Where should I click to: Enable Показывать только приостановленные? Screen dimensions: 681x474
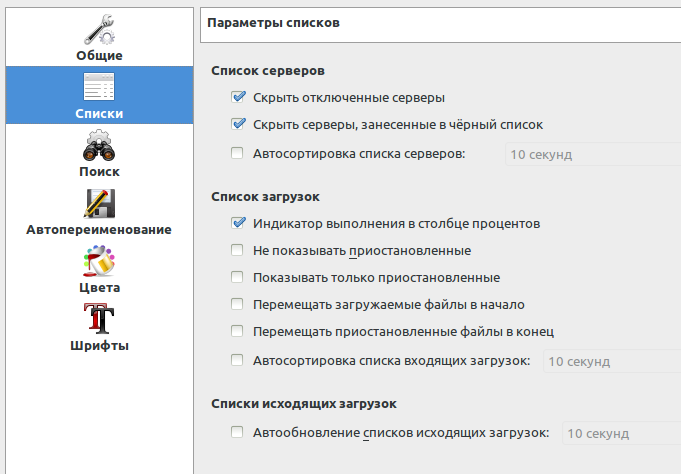coord(237,277)
